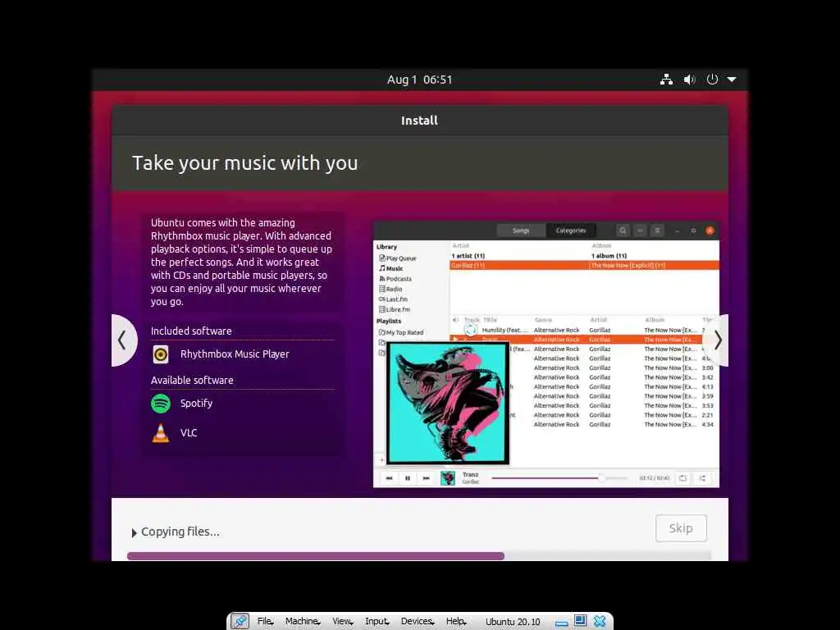The width and height of the screenshot is (840, 630).
Task: Click the installation progress bar
Action: [x=419, y=556]
